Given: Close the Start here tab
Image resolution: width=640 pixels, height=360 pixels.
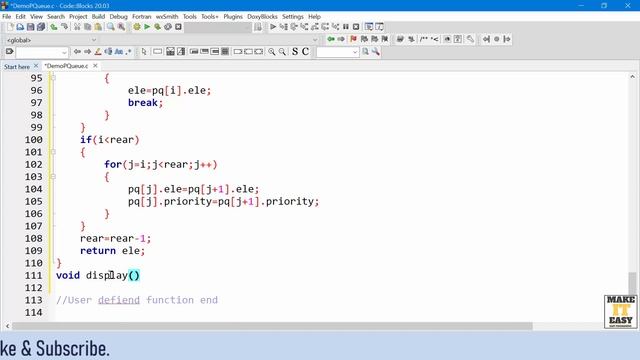Looking at the screenshot, I should coord(36,66).
